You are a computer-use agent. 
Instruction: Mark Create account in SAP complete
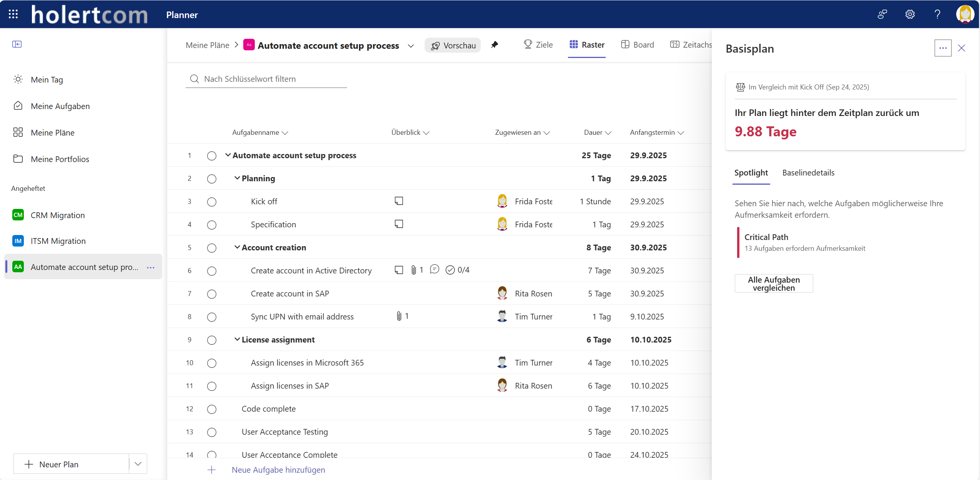(x=212, y=294)
